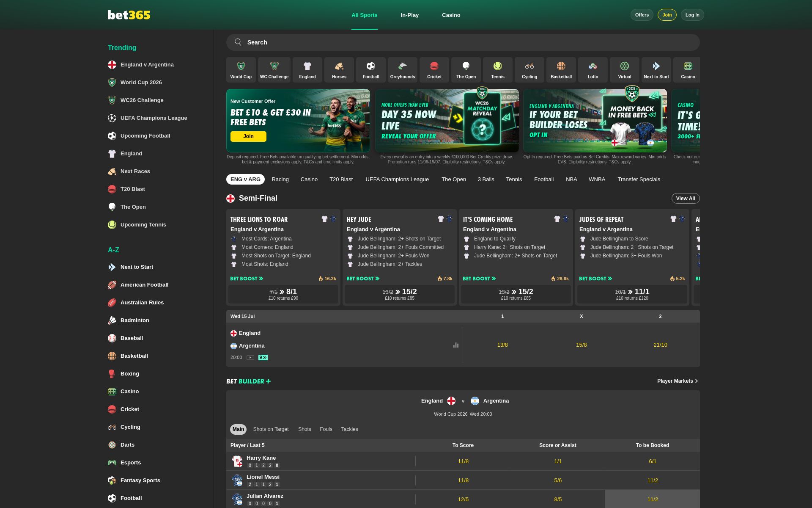Open the Greyhounds shortcut icon
This screenshot has width=812, height=508.
(403, 70)
